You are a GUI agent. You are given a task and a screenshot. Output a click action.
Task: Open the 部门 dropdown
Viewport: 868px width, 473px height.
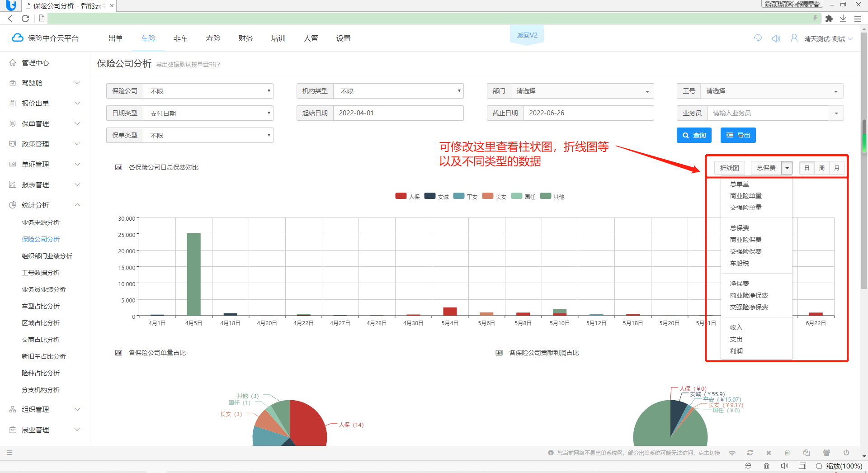tap(582, 91)
